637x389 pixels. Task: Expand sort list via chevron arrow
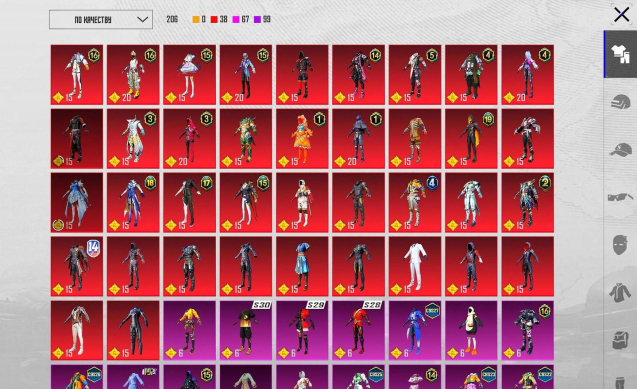142,19
